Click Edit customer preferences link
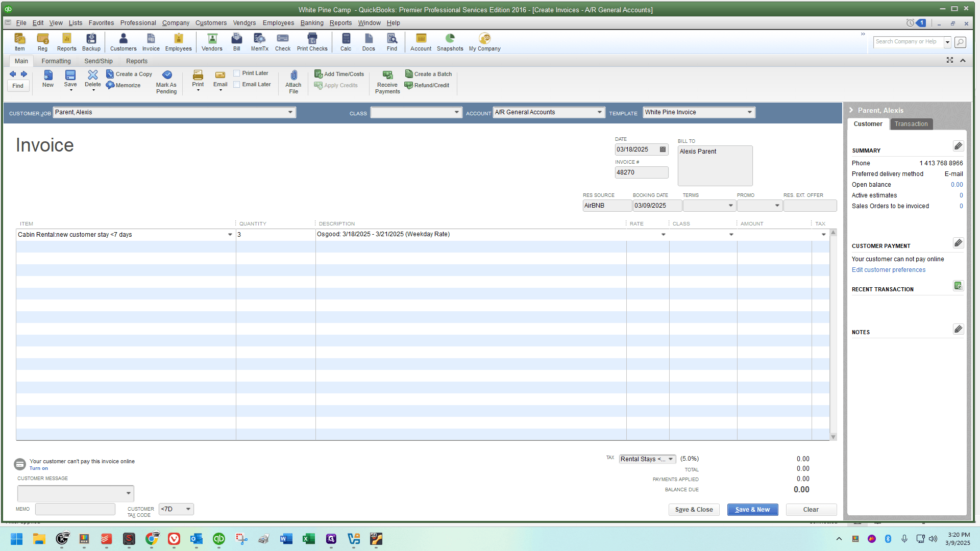Screen dimensions: 980x551 point(888,270)
